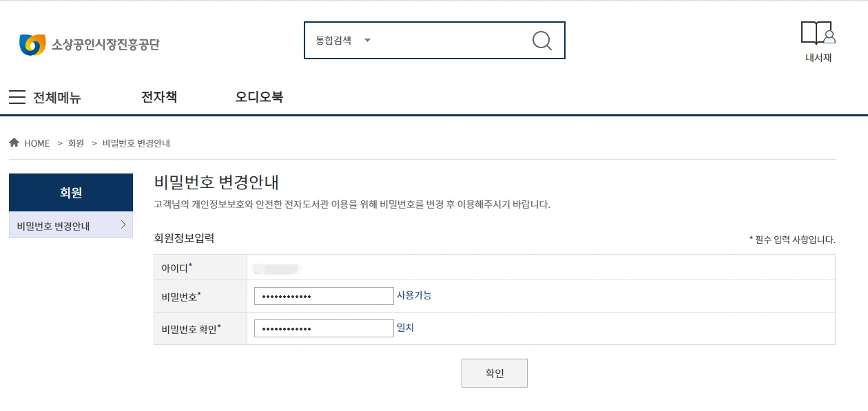Viewport: 868px width, 411px height.
Task: Switch to the 전자책 tab
Action: [x=158, y=96]
